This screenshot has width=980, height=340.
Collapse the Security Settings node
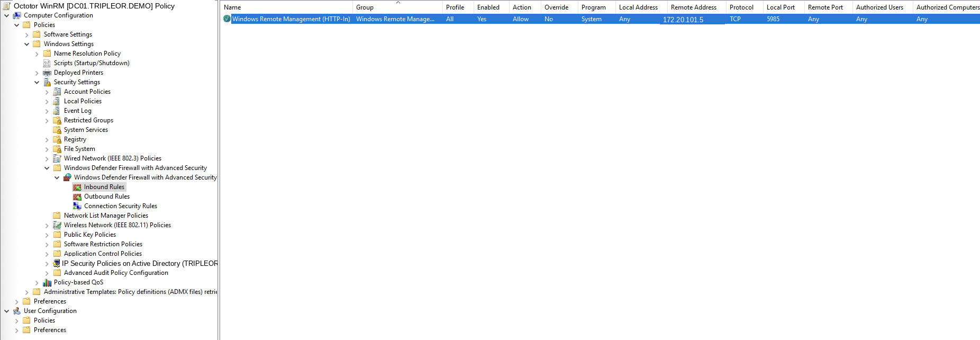pyautogui.click(x=37, y=83)
